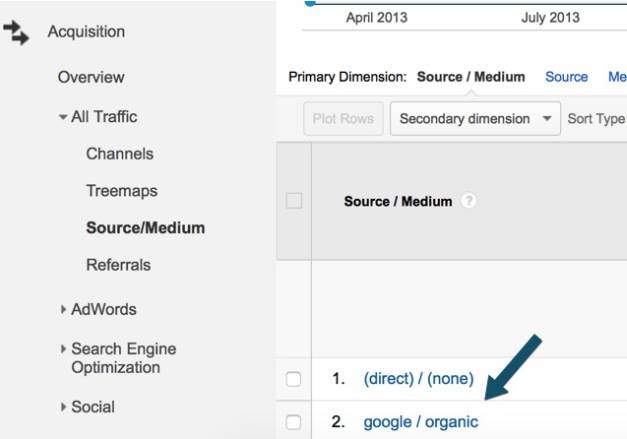Switch primary dimension to Source
This screenshot has width=627, height=439.
[566, 77]
